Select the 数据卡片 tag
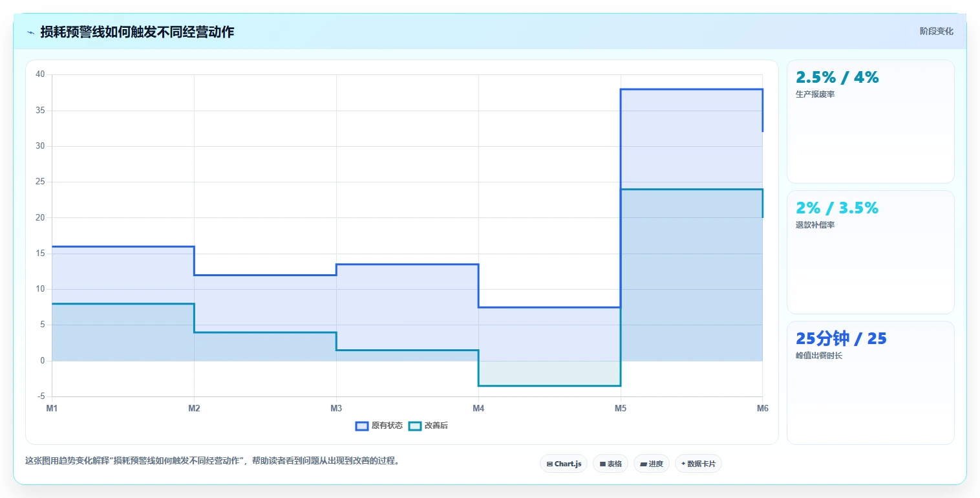Image resolution: width=980 pixels, height=498 pixels. click(x=698, y=464)
